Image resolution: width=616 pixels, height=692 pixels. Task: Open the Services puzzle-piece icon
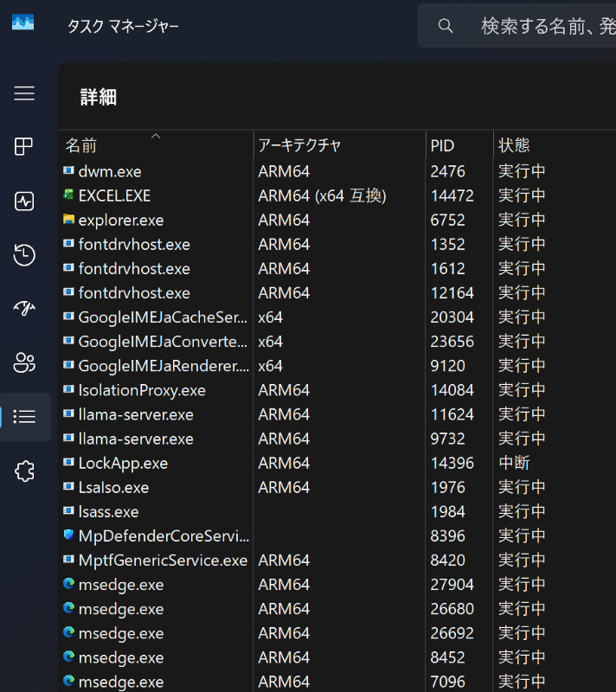[24, 471]
